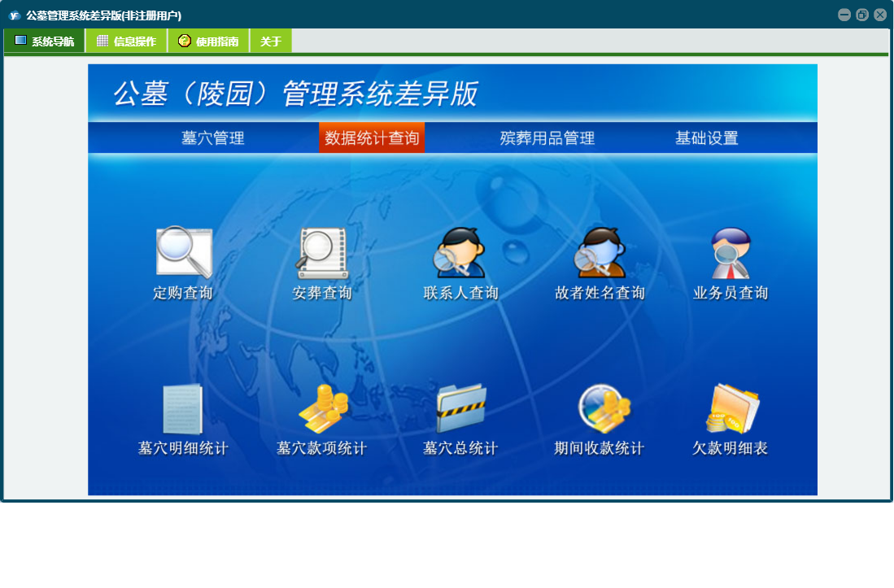Click the 欠款明细表 text label

tap(730, 448)
